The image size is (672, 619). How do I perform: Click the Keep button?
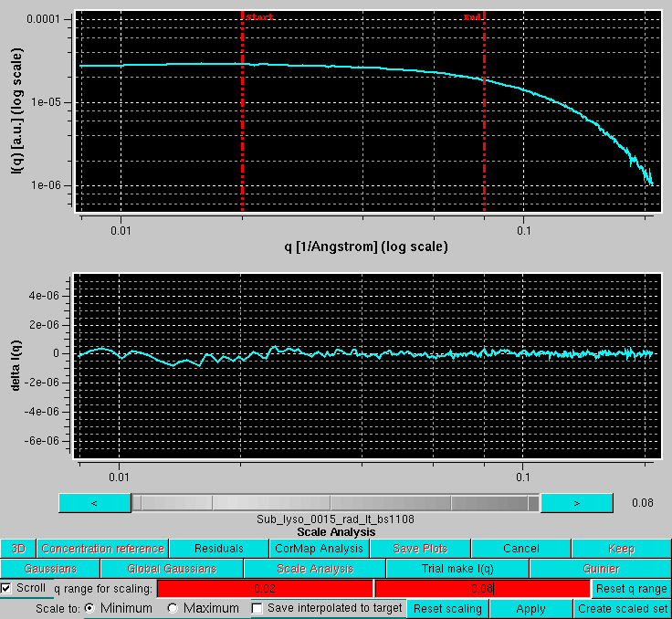pos(621,549)
